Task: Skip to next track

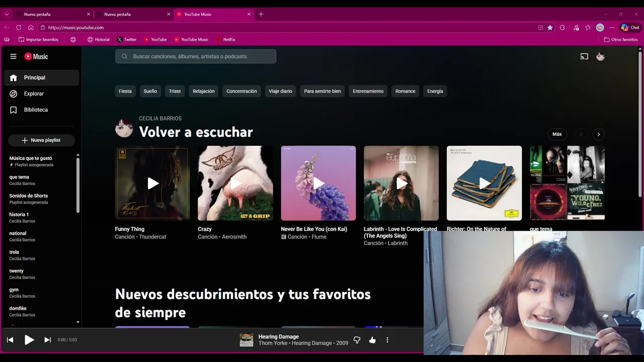Action: click(47, 340)
